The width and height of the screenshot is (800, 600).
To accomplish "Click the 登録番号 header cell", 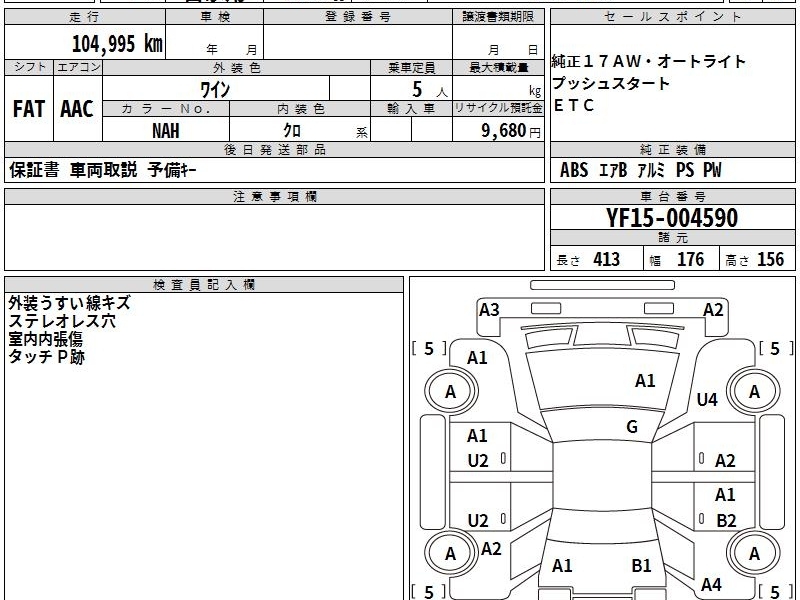I will [358, 17].
